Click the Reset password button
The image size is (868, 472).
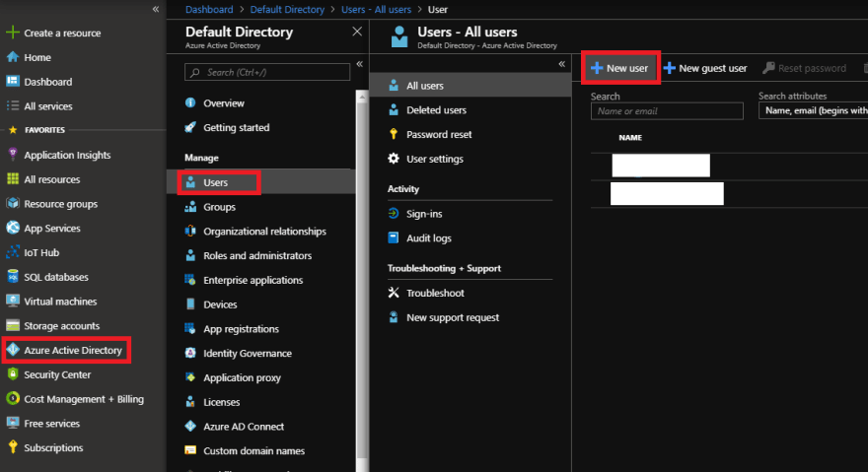(x=804, y=68)
